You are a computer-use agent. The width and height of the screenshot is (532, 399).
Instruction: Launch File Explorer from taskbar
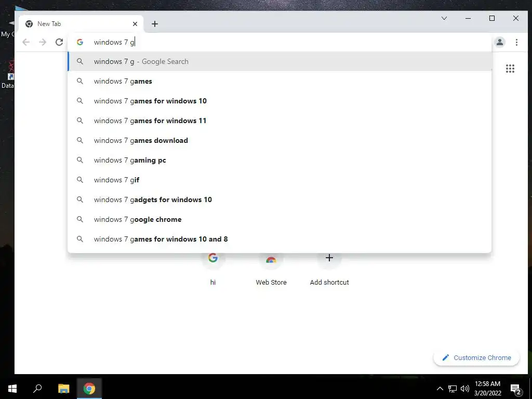click(63, 388)
